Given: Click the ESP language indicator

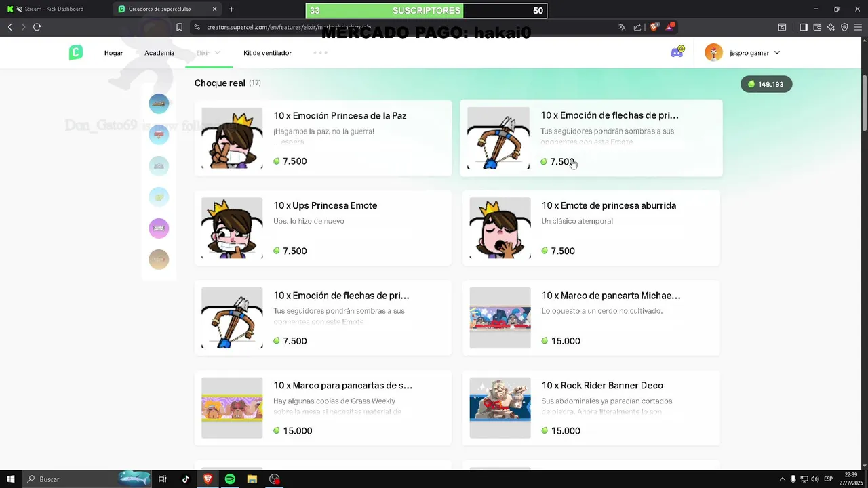Looking at the screenshot, I should [829, 479].
